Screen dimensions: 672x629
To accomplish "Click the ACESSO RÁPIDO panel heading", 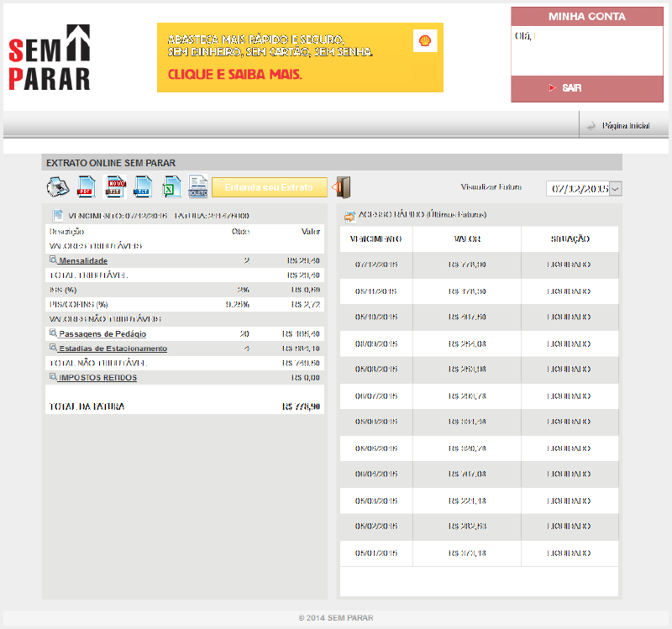I will [x=423, y=215].
